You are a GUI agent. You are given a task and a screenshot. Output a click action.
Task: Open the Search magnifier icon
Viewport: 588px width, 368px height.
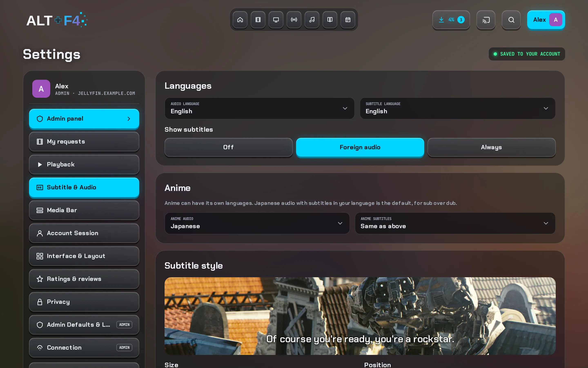pos(511,20)
